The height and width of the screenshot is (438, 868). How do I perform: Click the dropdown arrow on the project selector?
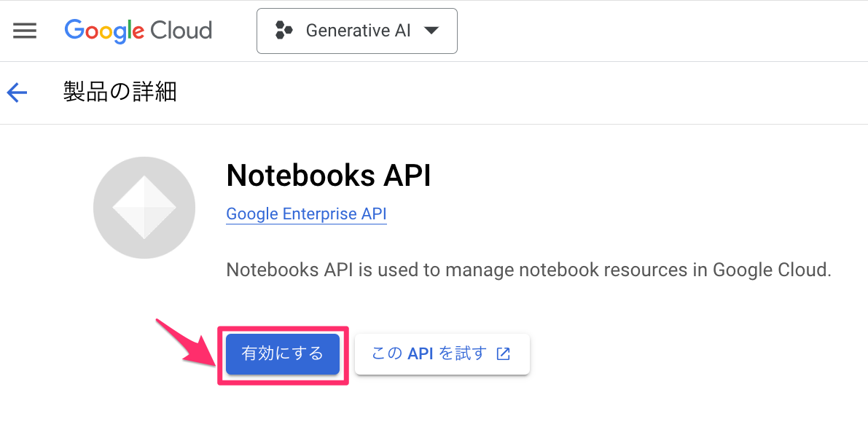(431, 31)
